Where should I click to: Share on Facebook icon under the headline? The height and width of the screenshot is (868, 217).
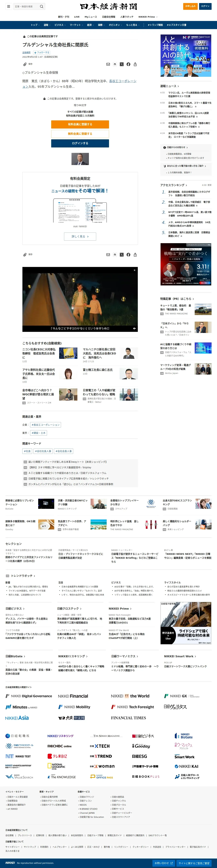click(128, 64)
